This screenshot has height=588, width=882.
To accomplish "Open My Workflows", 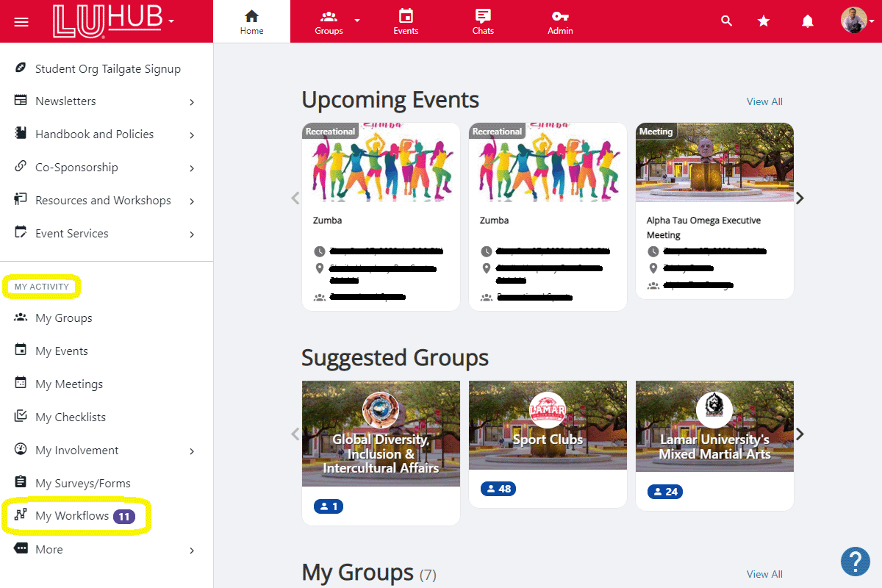I will coord(72,516).
